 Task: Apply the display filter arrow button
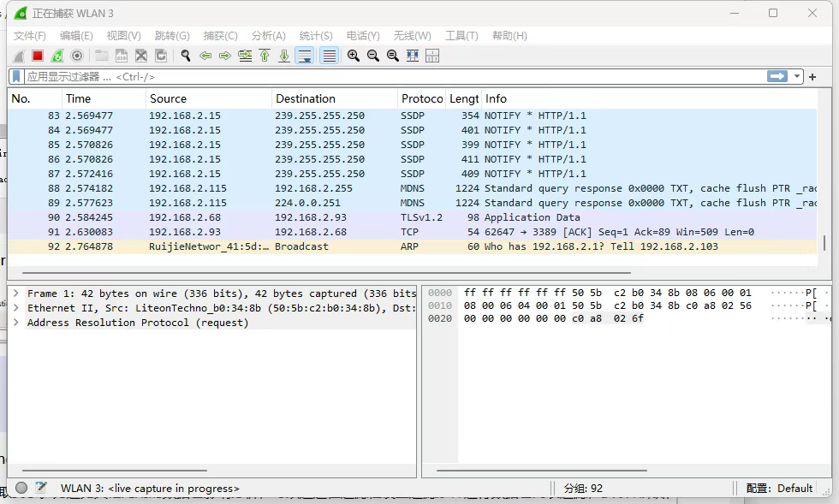tap(777, 76)
